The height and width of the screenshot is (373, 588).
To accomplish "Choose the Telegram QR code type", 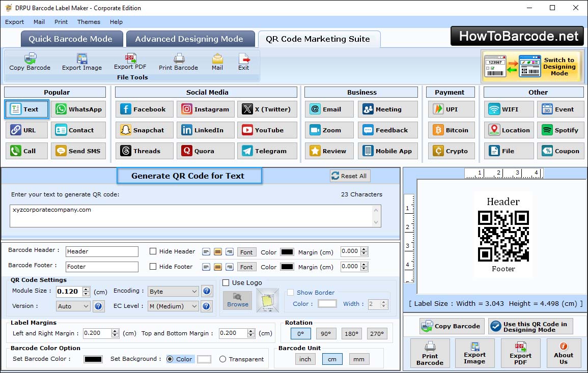I will (x=267, y=151).
